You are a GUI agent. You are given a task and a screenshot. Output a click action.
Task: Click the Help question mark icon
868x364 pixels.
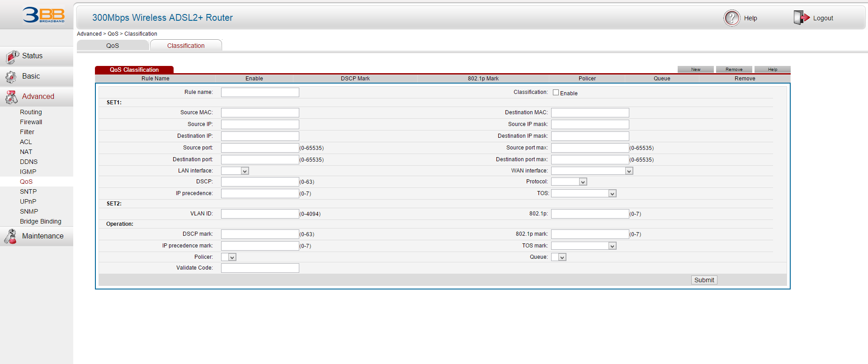[732, 18]
